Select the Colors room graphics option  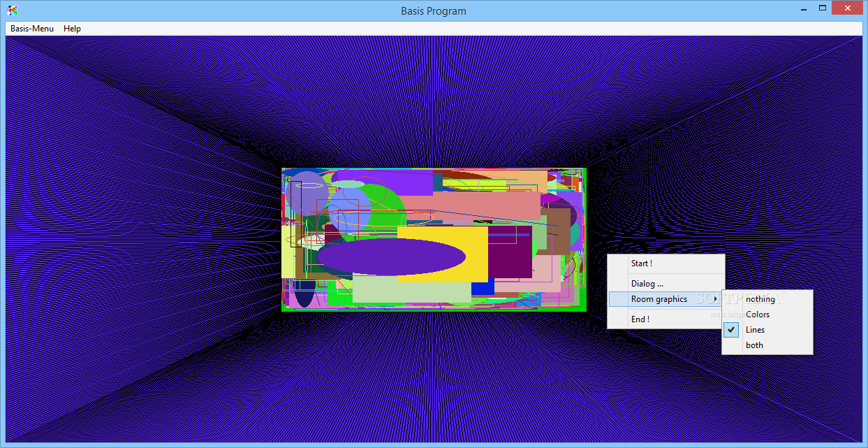767,315
